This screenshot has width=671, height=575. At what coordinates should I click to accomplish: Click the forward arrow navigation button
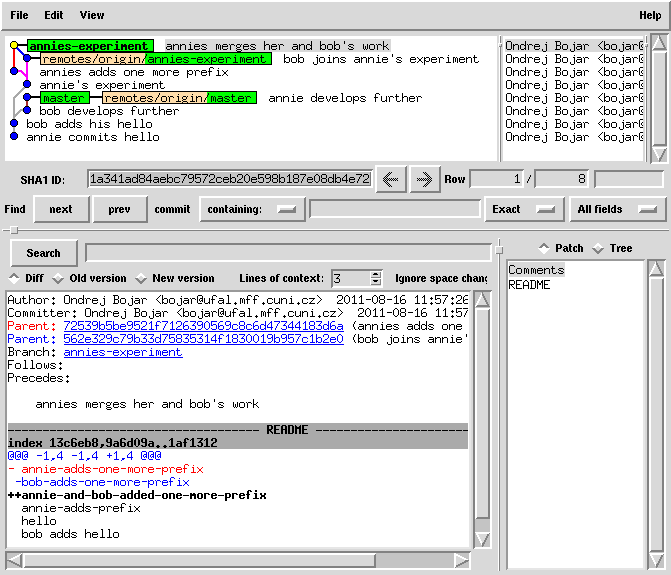click(424, 179)
